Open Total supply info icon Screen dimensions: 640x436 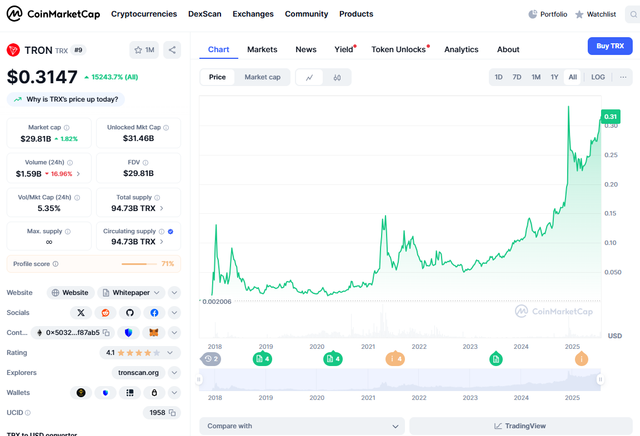pyautogui.click(x=157, y=198)
